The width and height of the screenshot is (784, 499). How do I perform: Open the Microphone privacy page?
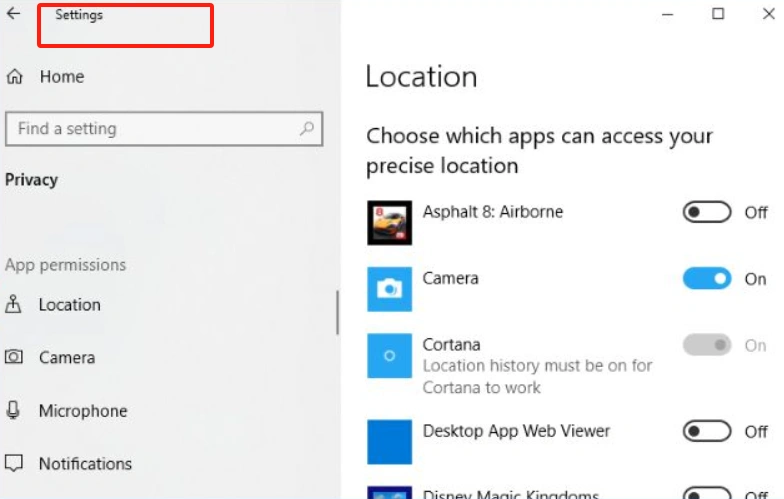point(82,411)
